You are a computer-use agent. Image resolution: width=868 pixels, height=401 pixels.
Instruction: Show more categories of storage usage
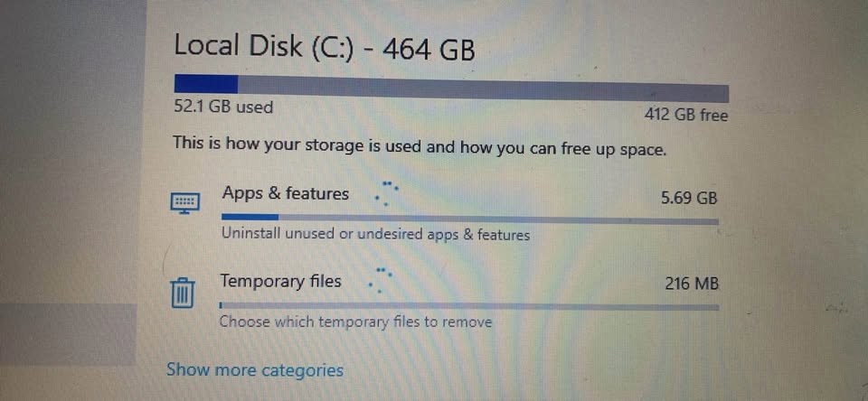click(255, 370)
